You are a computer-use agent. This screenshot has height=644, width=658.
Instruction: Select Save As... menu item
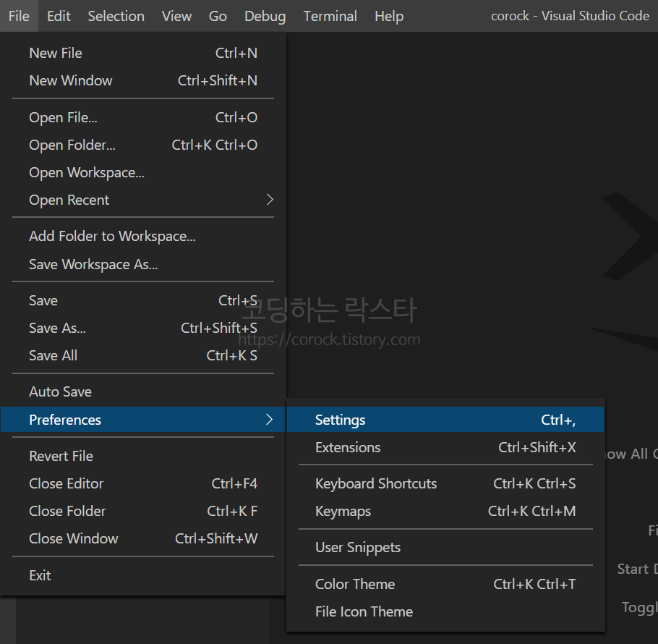point(143,328)
